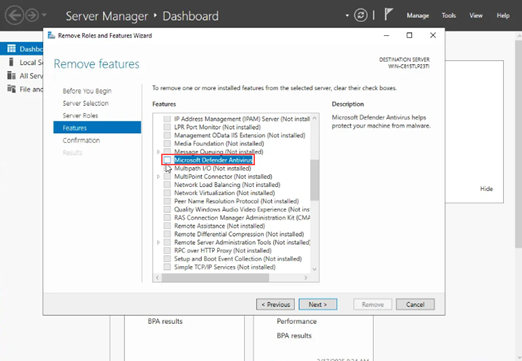Select Multipath I/O feature row
The height and width of the screenshot is (361, 522).
212,168
